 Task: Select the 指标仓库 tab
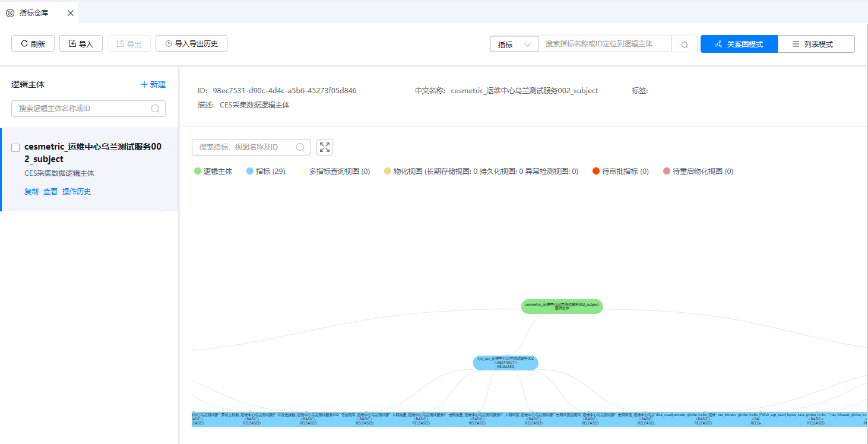pos(33,13)
